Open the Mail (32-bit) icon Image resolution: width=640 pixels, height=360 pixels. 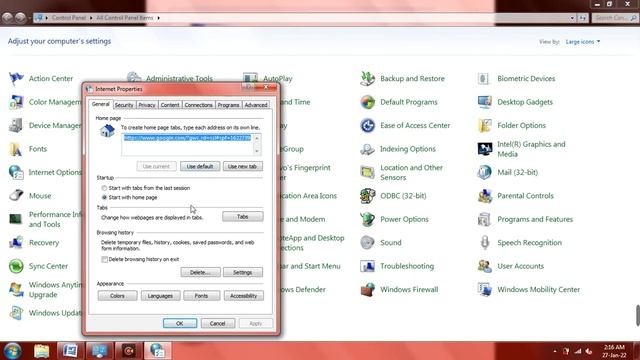[x=484, y=172]
